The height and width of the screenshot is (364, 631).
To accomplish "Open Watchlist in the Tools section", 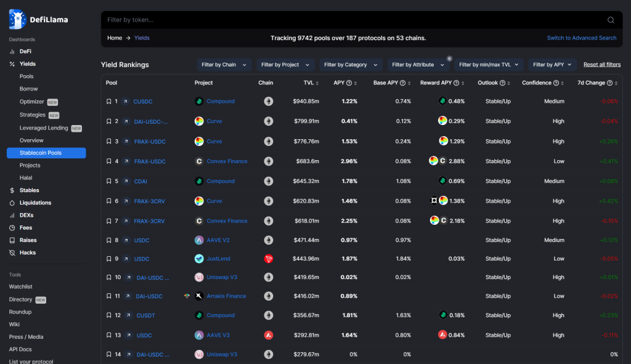I will click(x=20, y=287).
